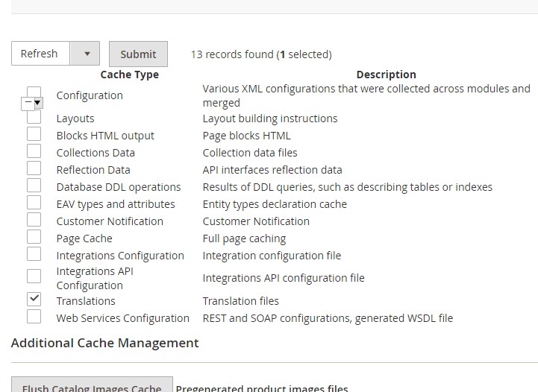Select the Customer Notification checkbox

(34, 220)
